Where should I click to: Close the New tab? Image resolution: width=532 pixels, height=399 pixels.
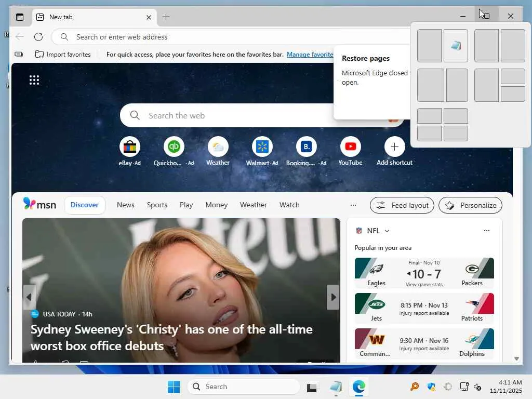[149, 17]
